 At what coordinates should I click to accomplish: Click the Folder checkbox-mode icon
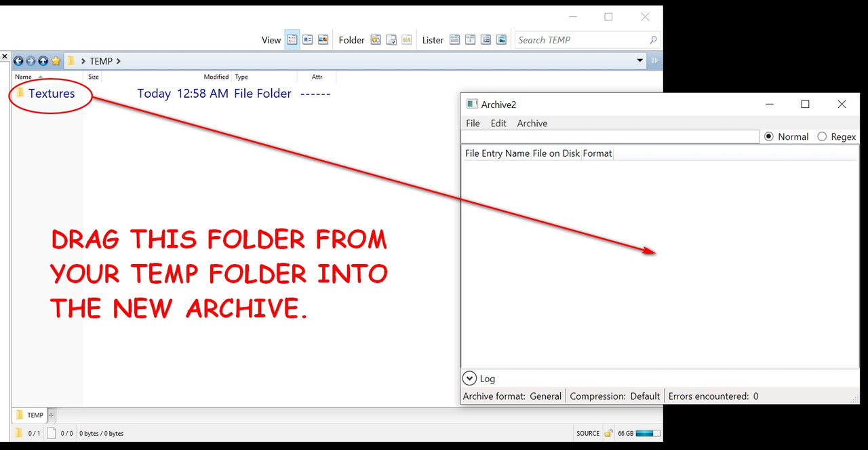391,40
